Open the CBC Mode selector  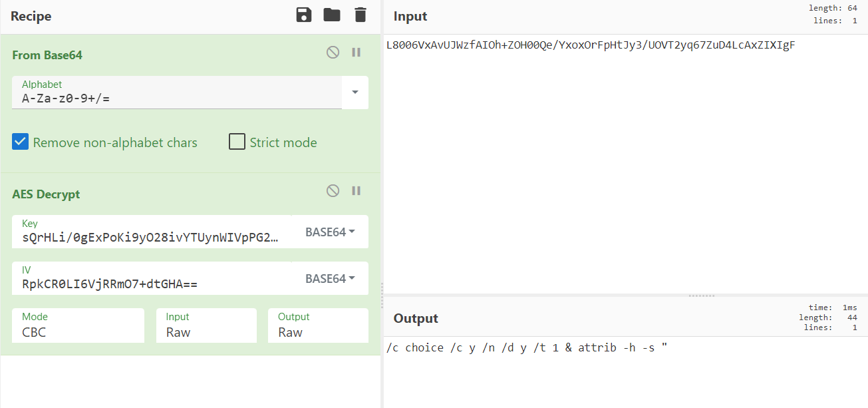pos(78,325)
